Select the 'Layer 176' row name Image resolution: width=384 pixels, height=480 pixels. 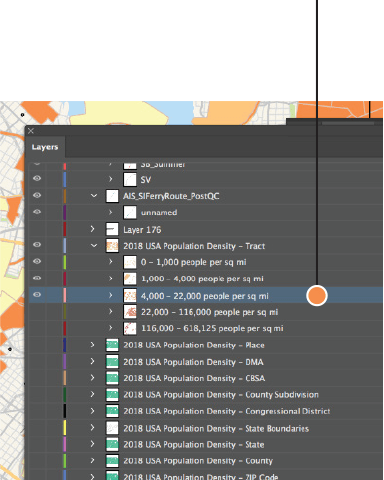[x=142, y=230]
